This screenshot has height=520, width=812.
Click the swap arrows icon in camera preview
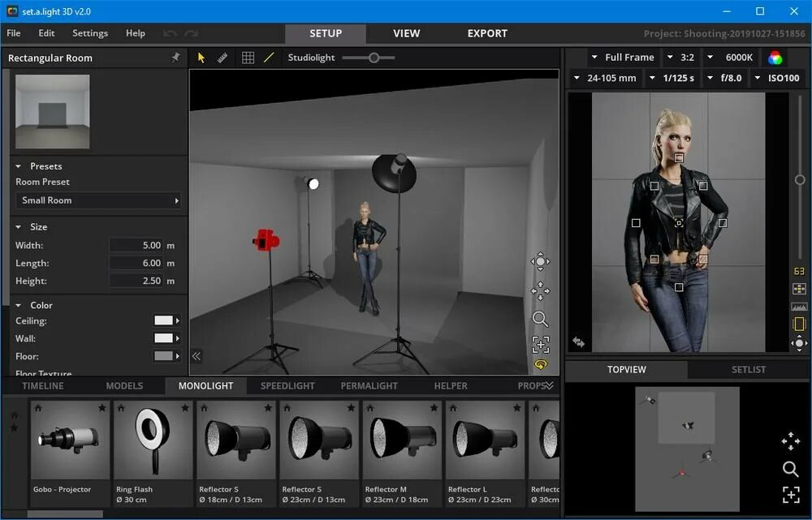click(x=578, y=342)
